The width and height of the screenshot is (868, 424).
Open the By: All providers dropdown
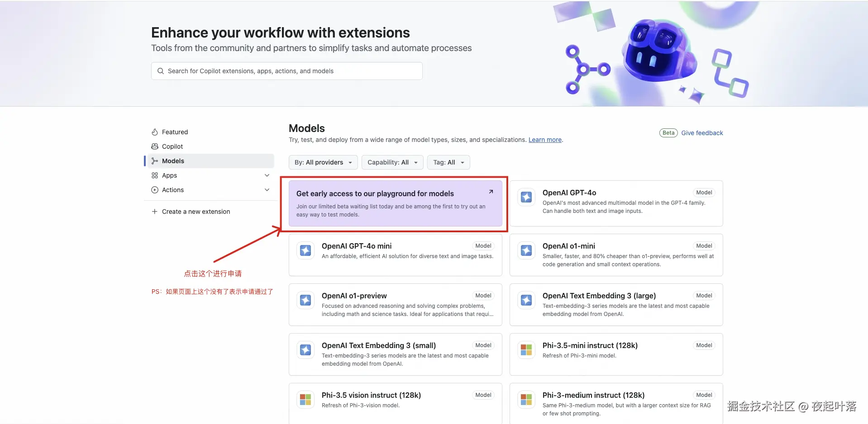point(323,162)
